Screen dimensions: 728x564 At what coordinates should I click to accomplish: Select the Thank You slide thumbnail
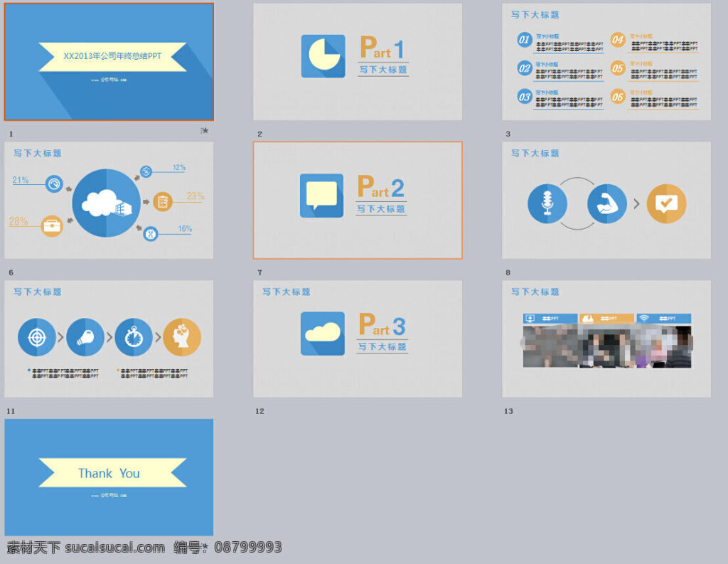[x=109, y=477]
